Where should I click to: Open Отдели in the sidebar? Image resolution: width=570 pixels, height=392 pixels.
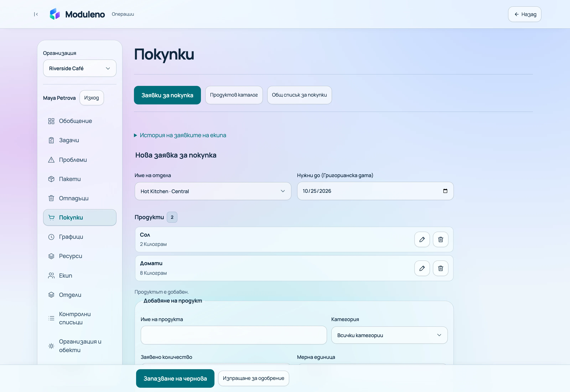(80, 295)
